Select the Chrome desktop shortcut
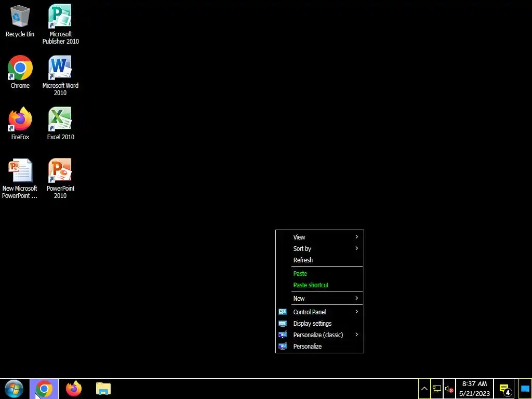The image size is (532, 399). pos(20,72)
